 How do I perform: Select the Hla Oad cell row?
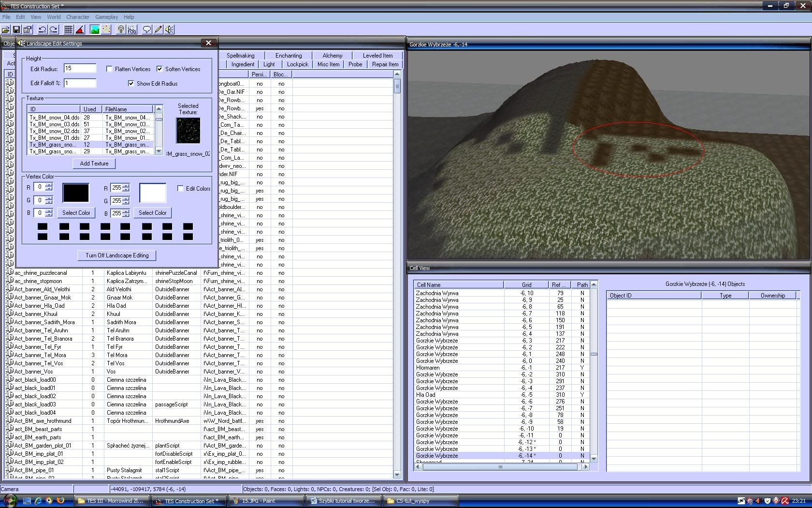click(x=502, y=395)
